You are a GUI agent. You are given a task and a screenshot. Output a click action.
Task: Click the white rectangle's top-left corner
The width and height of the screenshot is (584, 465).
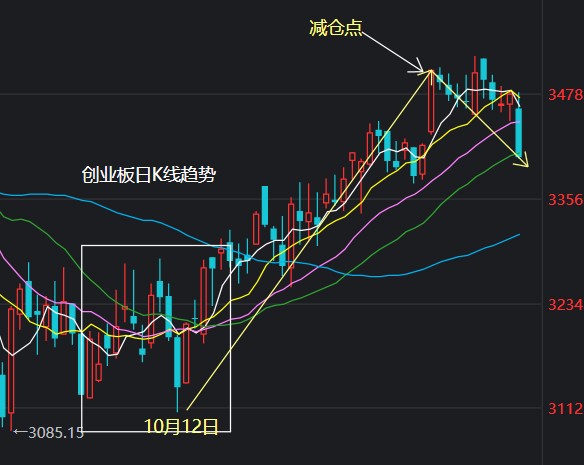point(82,246)
